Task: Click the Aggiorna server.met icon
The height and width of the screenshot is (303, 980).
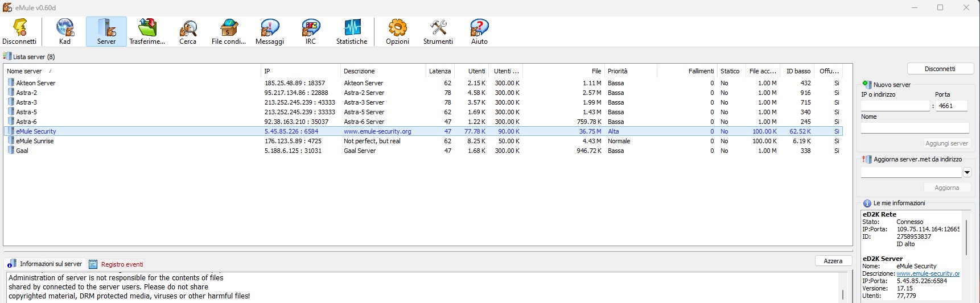Action: 867,159
